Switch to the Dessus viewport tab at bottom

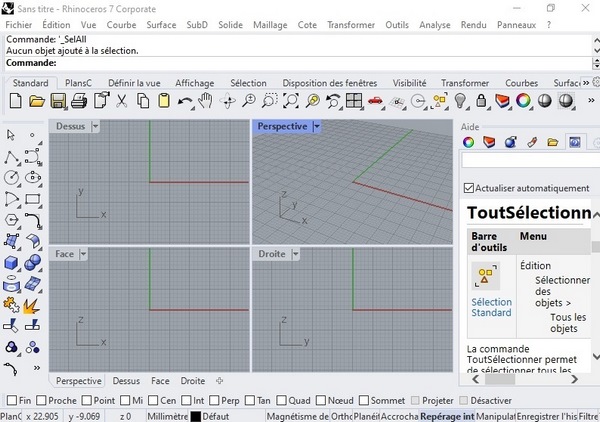pyautogui.click(x=126, y=381)
